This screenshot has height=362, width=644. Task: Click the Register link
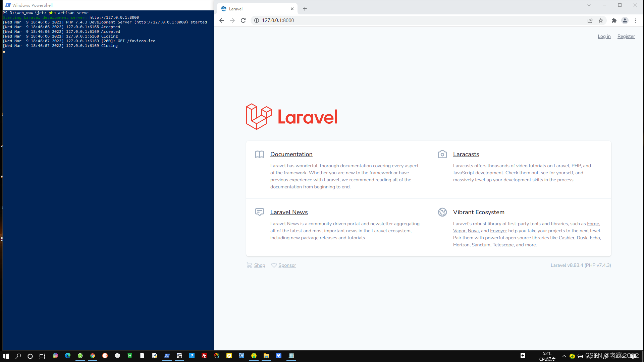coord(626,36)
